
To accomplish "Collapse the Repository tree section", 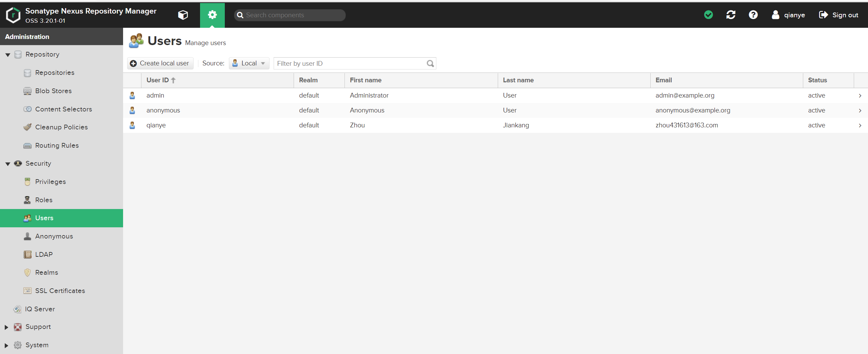I will pyautogui.click(x=7, y=55).
